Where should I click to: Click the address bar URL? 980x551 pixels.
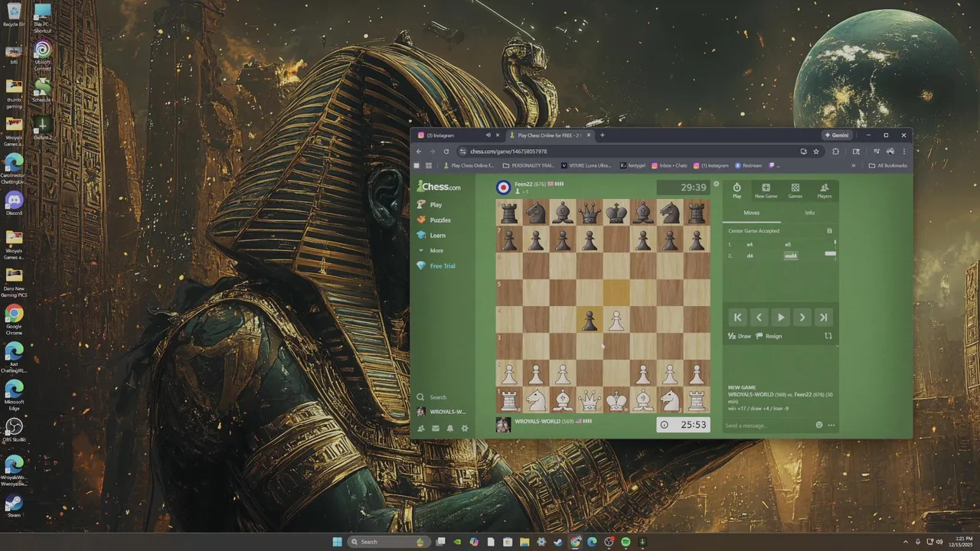pyautogui.click(x=508, y=152)
